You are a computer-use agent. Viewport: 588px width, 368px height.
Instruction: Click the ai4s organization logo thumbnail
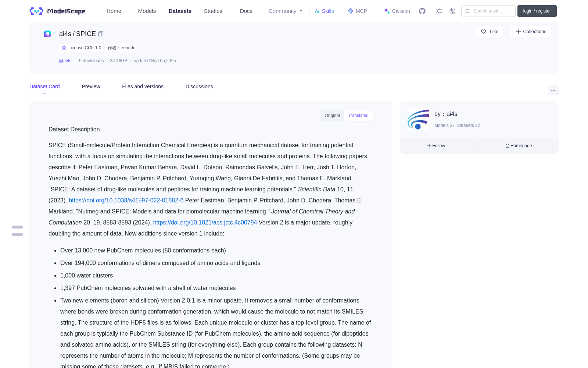pyautogui.click(x=418, y=119)
